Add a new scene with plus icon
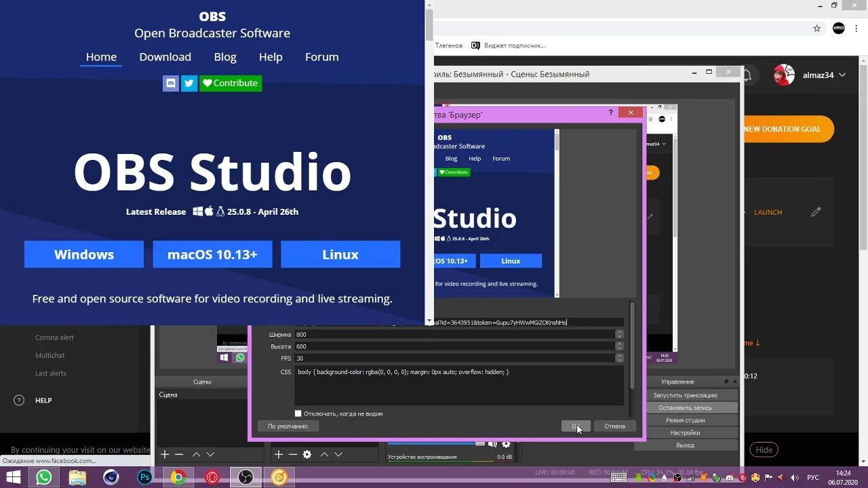Image resolution: width=868 pixels, height=488 pixels. 164,454
